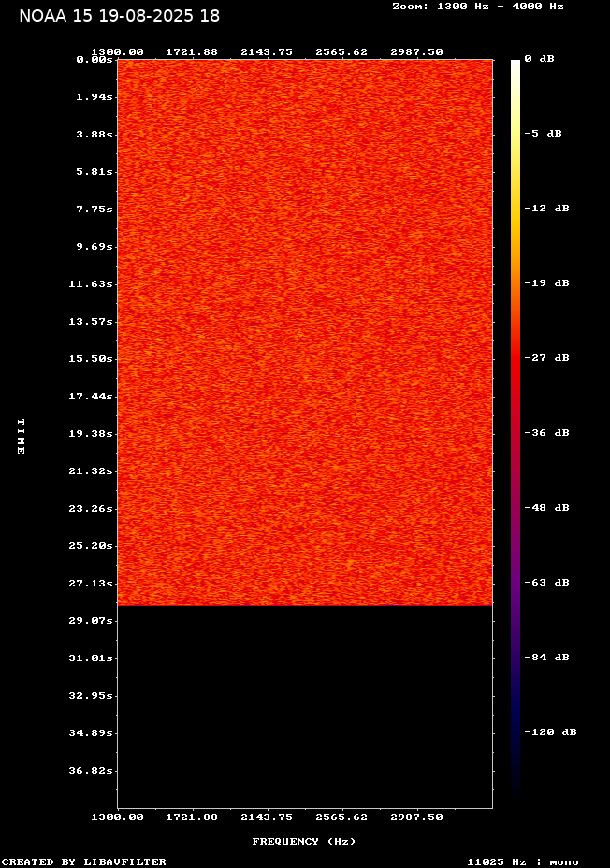Click the 'FREQUENCY (Hz)' axis title
The width and height of the screenshot is (610, 868).
pos(304,842)
